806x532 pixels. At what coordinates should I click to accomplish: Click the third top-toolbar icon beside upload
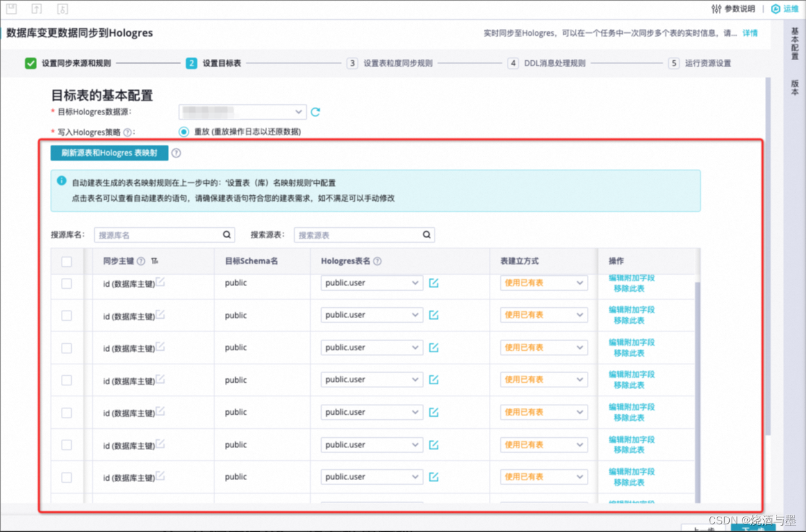[63, 8]
